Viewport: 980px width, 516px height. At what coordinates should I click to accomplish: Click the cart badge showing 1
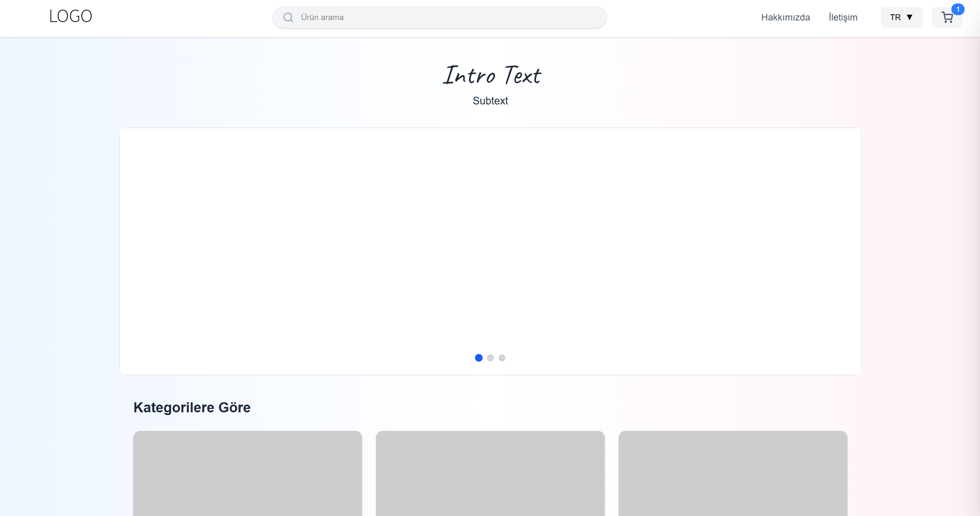tap(958, 9)
